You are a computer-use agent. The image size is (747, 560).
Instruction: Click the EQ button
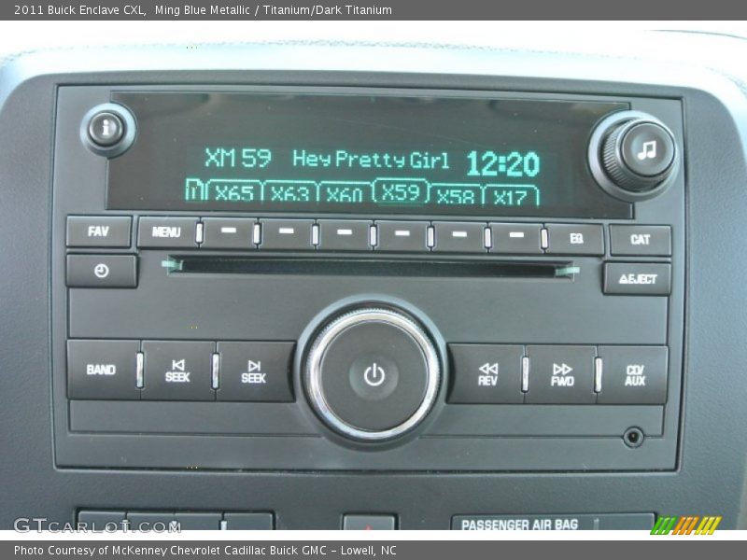pos(575,239)
